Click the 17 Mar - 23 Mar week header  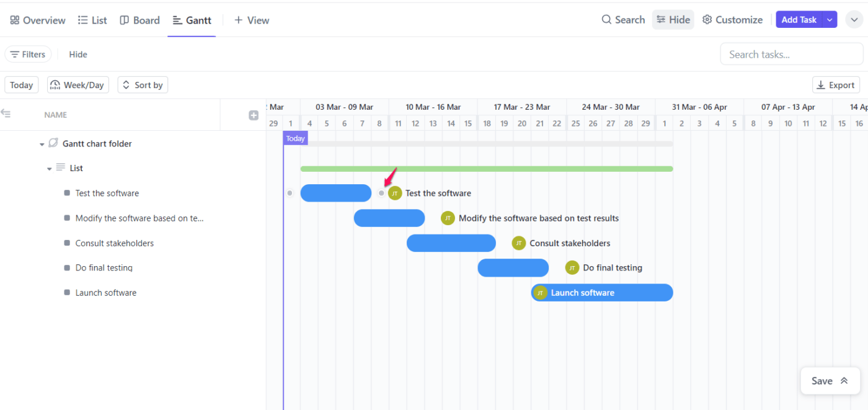tap(522, 107)
